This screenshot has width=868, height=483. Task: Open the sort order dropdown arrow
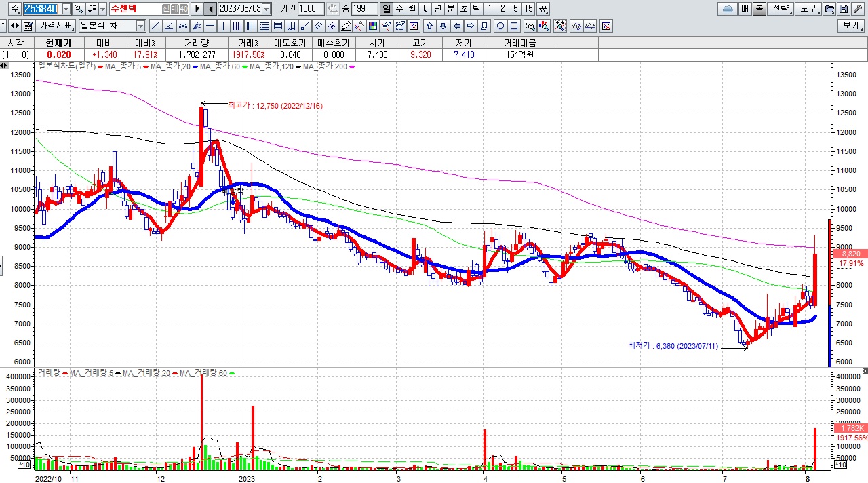(103, 9)
